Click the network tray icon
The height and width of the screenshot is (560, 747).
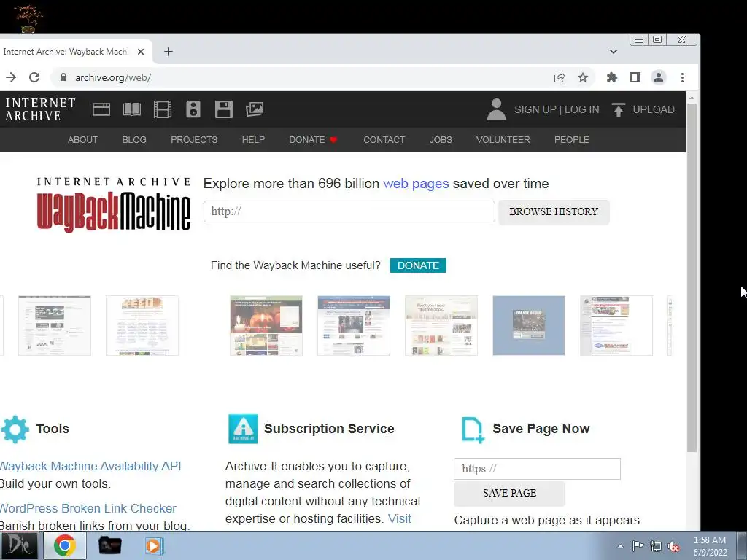pos(656,546)
